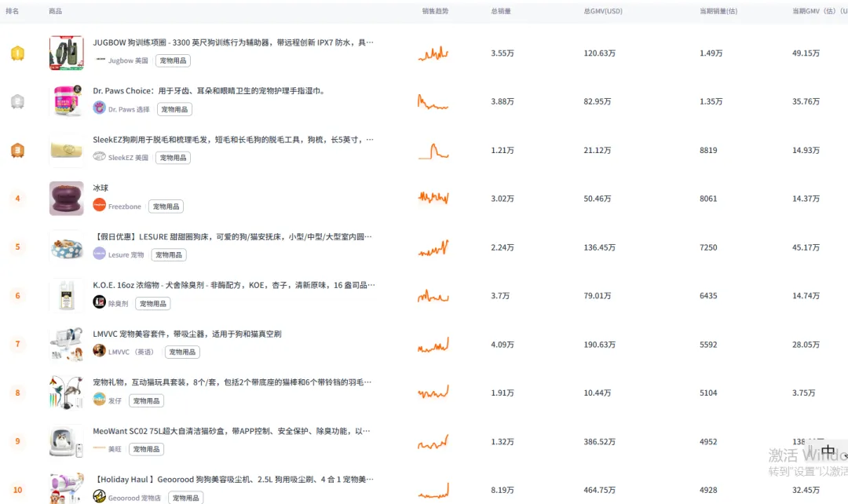This screenshot has height=504, width=848.
Task: Open JUGBOW 狗训练项圈 product title
Action: [x=233, y=42]
